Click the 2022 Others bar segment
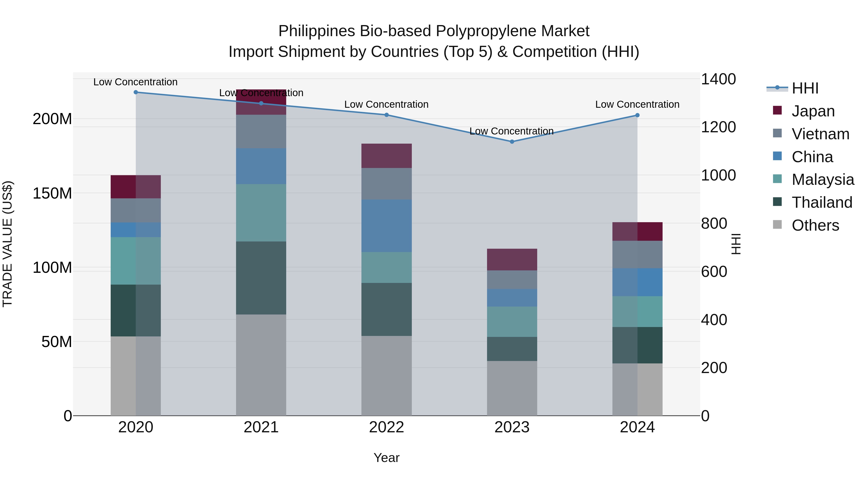This screenshot has width=868, height=488. pyautogui.click(x=387, y=376)
